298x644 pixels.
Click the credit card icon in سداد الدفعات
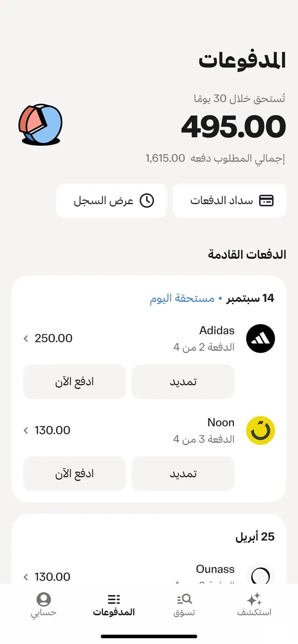pyautogui.click(x=266, y=201)
